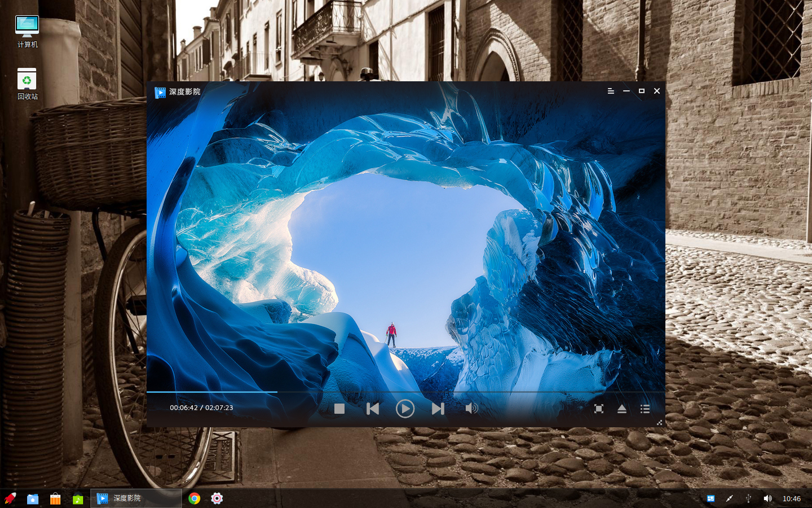Open the system volume tray icon
This screenshot has height=508, width=812.
(x=767, y=498)
